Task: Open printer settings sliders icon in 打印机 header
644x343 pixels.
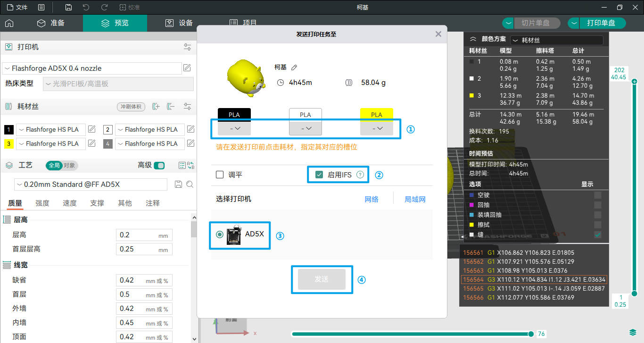Action: point(188,47)
